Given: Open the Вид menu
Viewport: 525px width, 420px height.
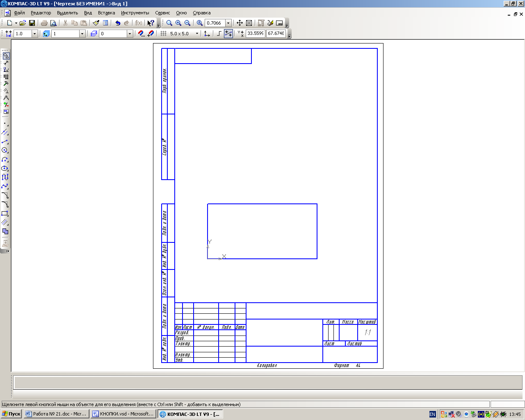Looking at the screenshot, I should click(x=88, y=13).
